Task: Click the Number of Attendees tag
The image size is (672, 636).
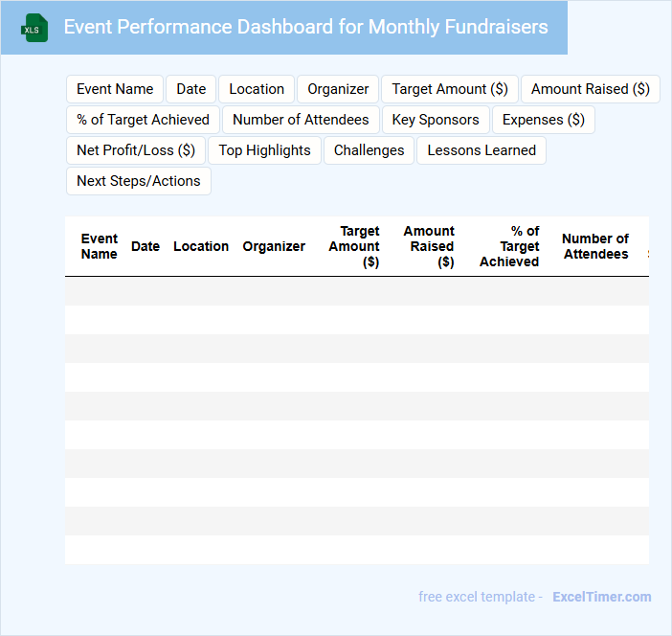Action: coord(301,120)
